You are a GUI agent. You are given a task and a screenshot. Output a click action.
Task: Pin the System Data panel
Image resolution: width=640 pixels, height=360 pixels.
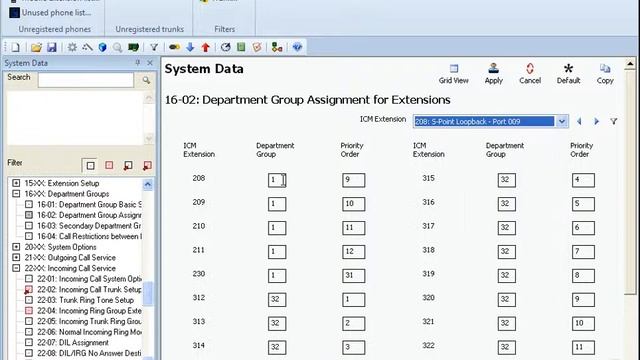[x=138, y=62]
